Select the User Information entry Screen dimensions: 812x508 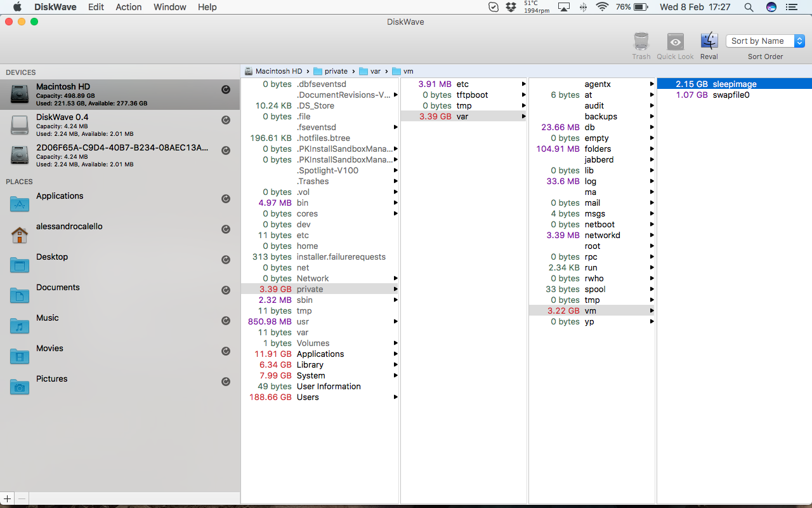tap(320, 386)
